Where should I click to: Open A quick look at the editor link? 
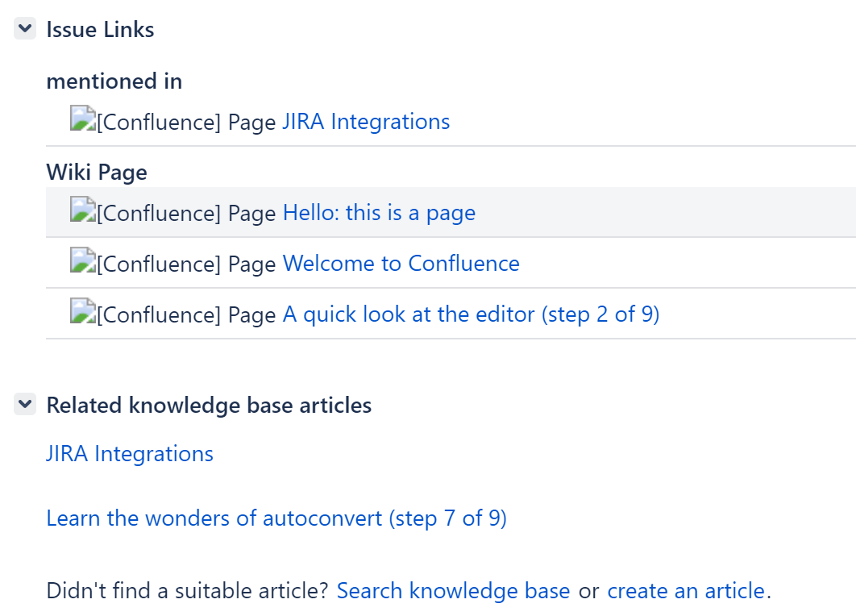tap(471, 314)
